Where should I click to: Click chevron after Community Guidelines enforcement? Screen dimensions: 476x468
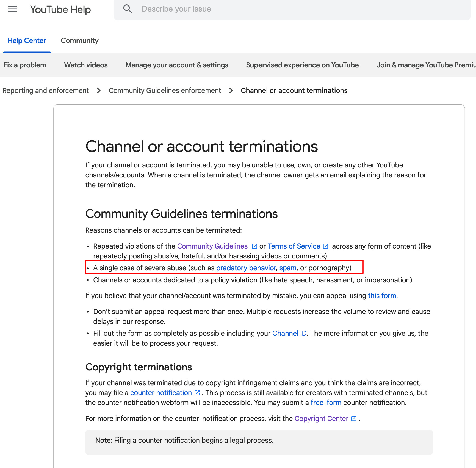tap(231, 90)
